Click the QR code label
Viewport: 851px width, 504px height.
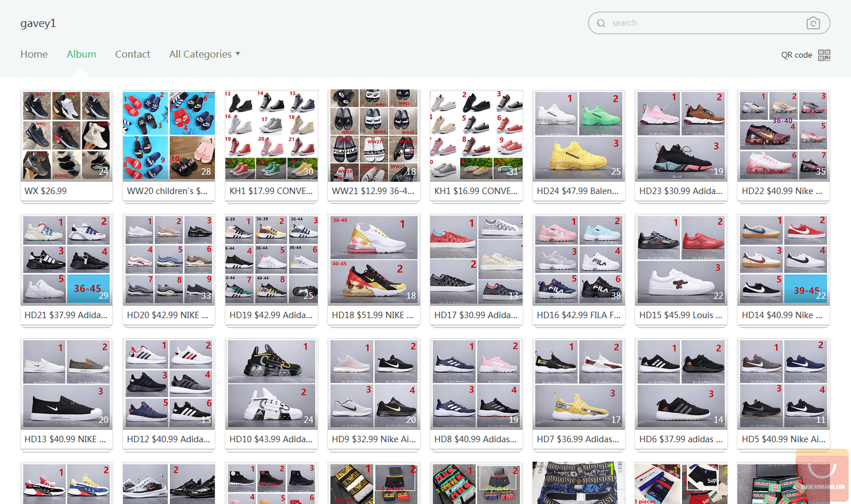pyautogui.click(x=796, y=55)
